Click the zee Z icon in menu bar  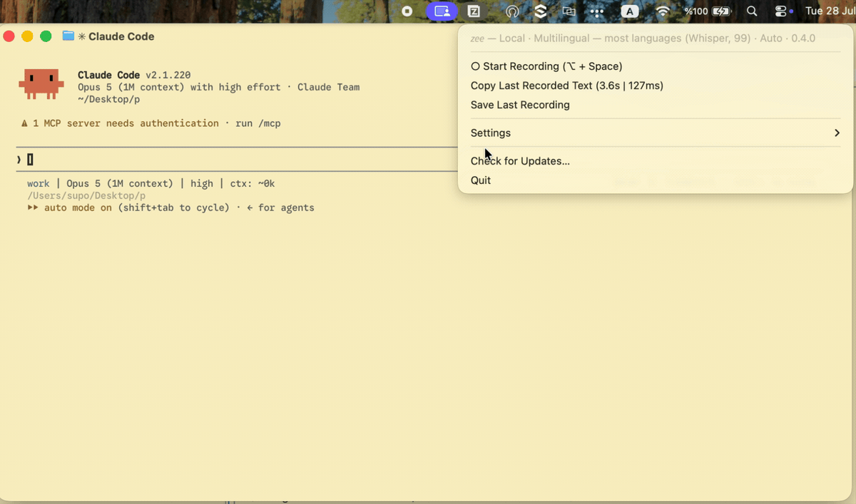(x=474, y=11)
